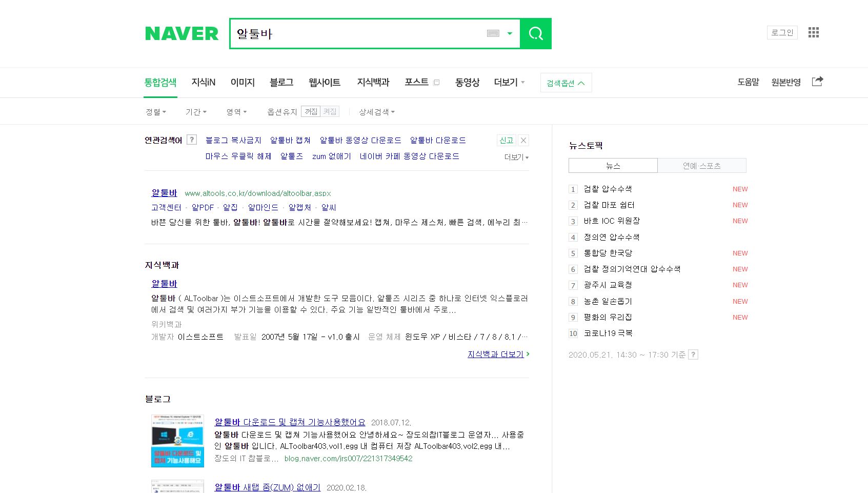Open the 기간 dropdown

point(196,112)
